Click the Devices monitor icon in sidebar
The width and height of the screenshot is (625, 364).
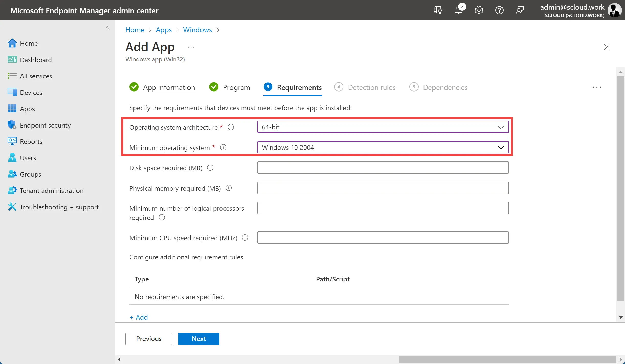12,92
